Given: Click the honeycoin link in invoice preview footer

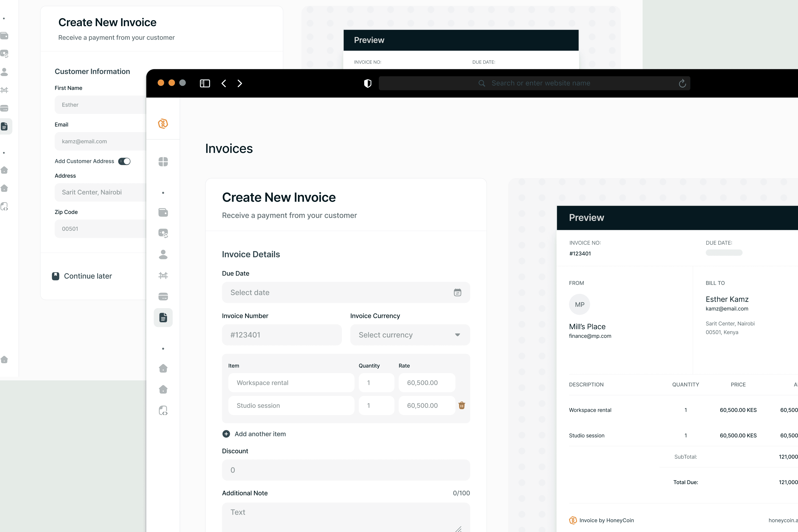Looking at the screenshot, I should 783,520.
